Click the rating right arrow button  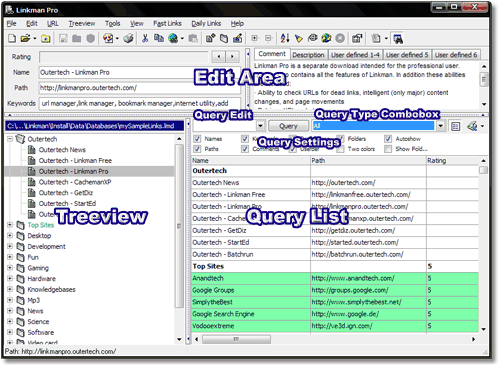(x=232, y=57)
